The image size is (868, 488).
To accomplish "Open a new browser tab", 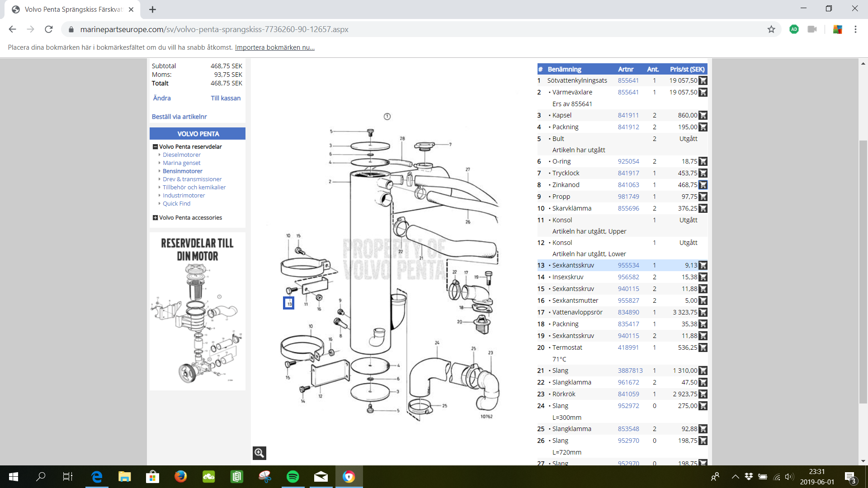I will pyautogui.click(x=152, y=9).
